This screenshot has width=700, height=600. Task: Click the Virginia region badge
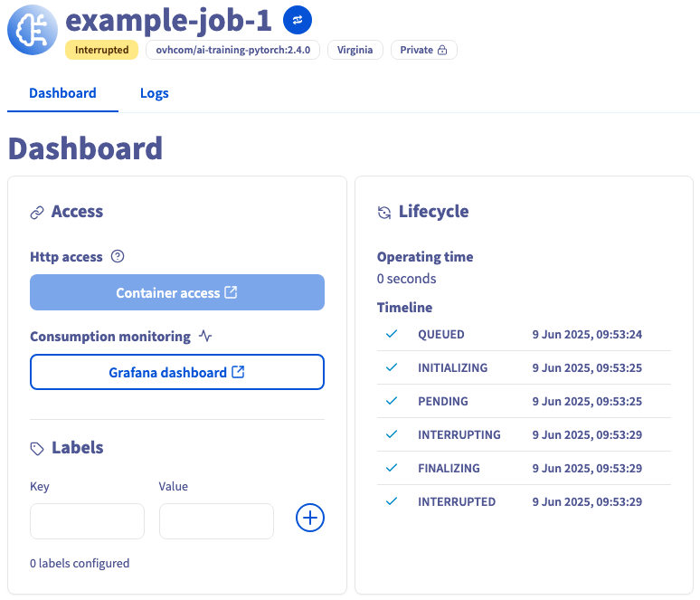(x=355, y=50)
